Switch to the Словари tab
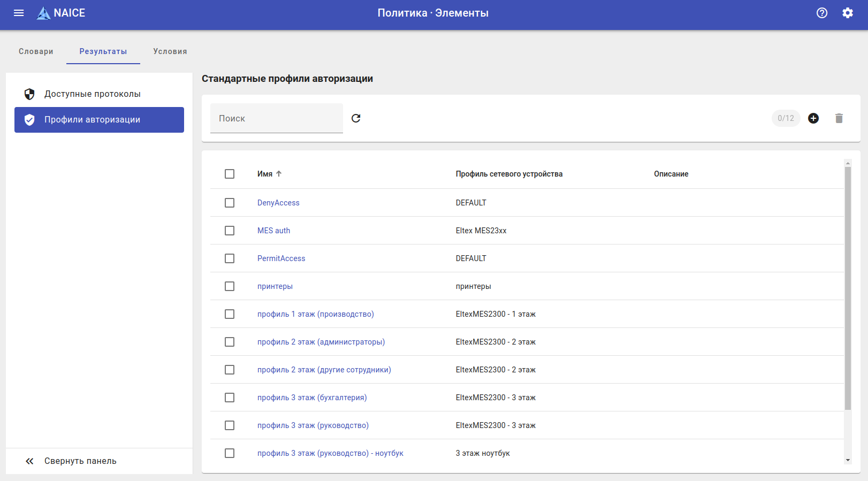Image resolution: width=868 pixels, height=481 pixels. point(36,51)
